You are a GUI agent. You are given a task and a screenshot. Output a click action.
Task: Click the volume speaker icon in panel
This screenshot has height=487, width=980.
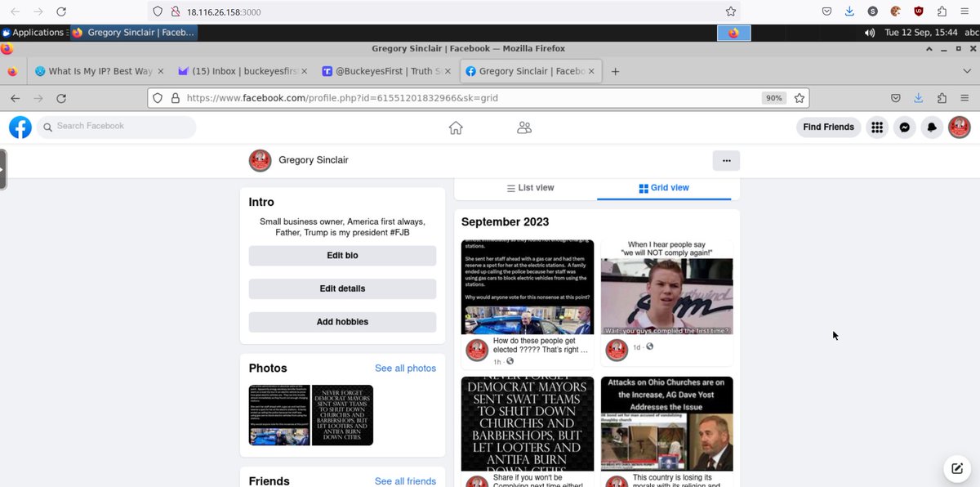click(869, 33)
